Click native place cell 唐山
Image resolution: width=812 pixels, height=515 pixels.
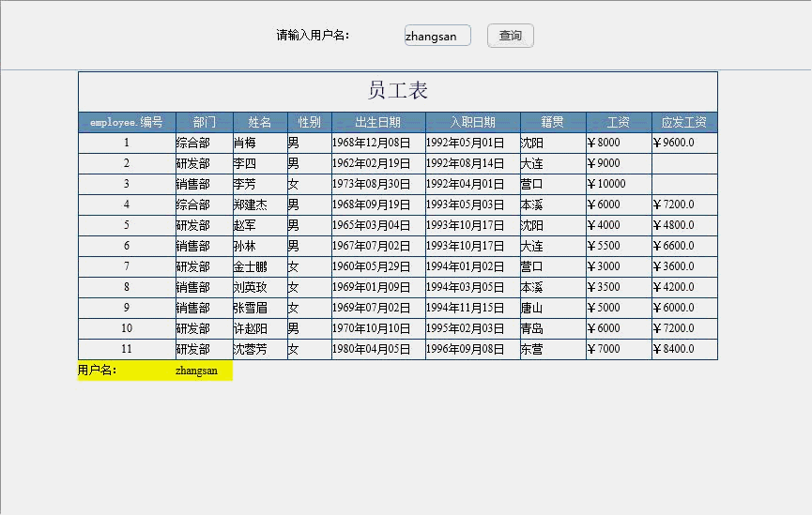[x=553, y=308]
